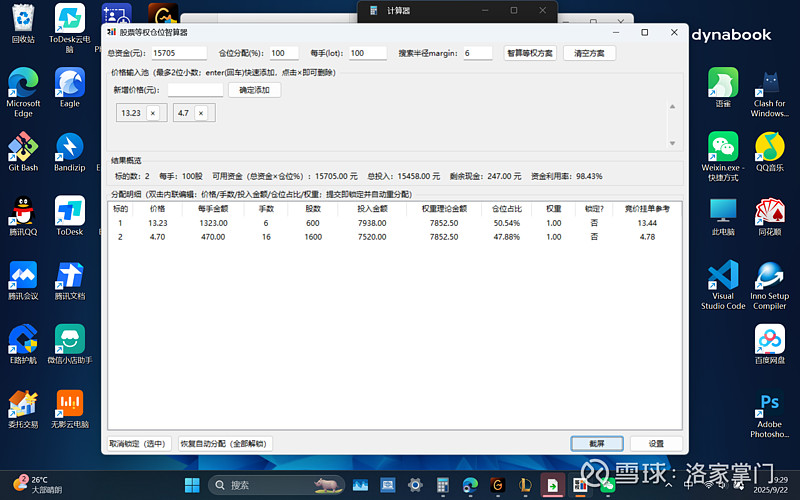Screen dimensions: 800x500
Task: Click the 智算等权方案 calculate button
Action: 529,53
